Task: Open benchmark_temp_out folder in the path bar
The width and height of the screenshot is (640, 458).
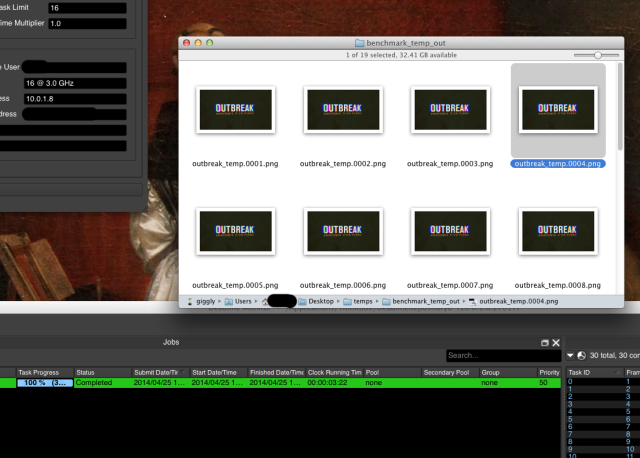Action: pyautogui.click(x=421, y=301)
